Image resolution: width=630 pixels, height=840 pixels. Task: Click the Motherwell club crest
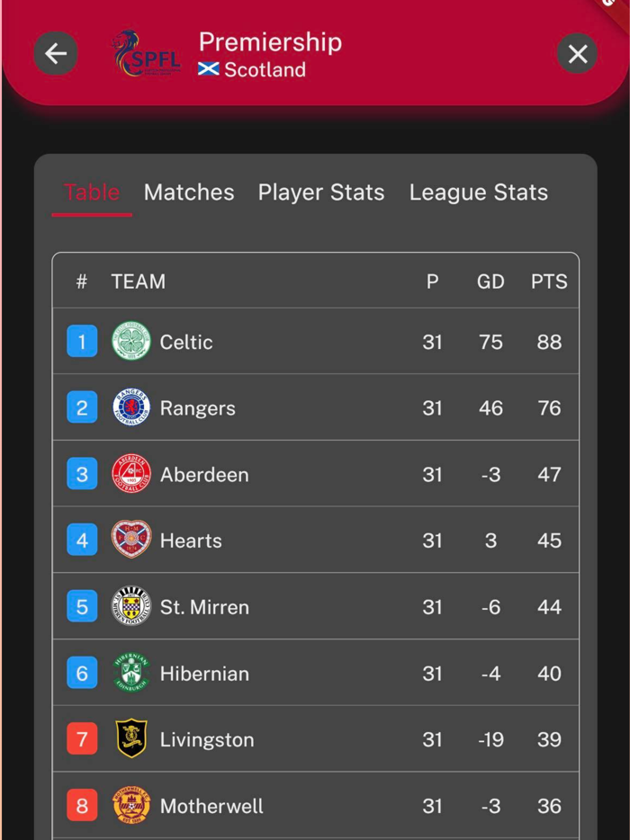131,806
